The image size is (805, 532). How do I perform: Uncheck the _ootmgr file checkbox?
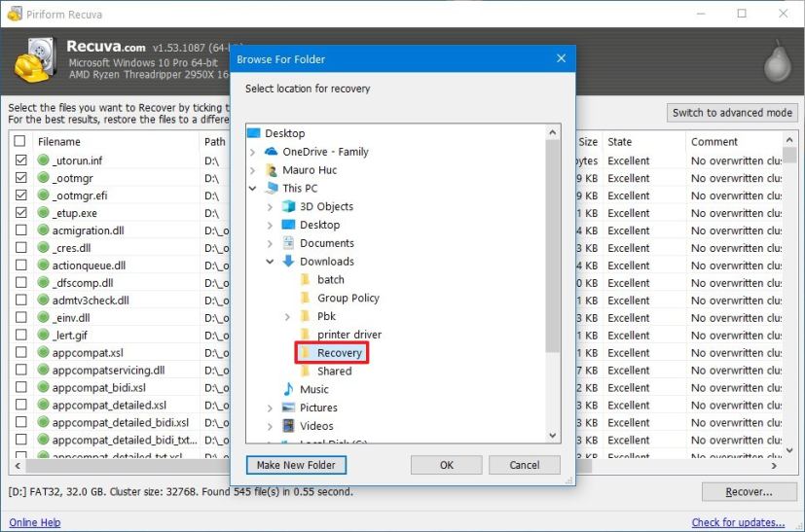[21, 178]
